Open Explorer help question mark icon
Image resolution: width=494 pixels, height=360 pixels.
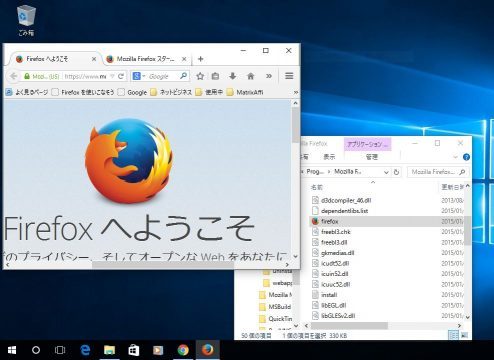click(x=466, y=157)
